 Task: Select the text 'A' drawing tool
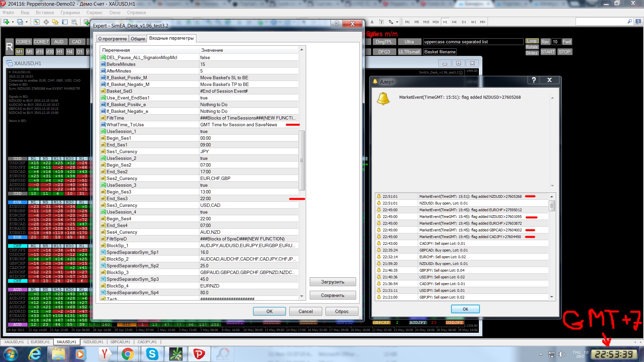click(372, 22)
